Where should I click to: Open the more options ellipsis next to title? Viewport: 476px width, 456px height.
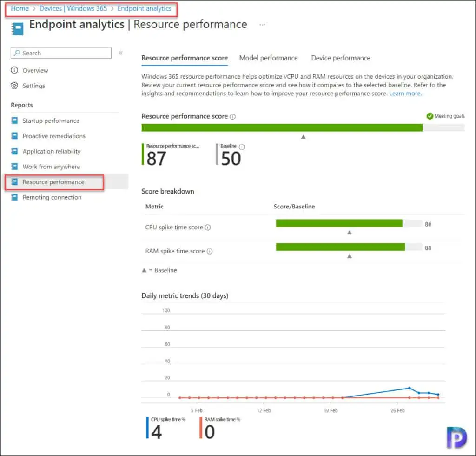[262, 25]
